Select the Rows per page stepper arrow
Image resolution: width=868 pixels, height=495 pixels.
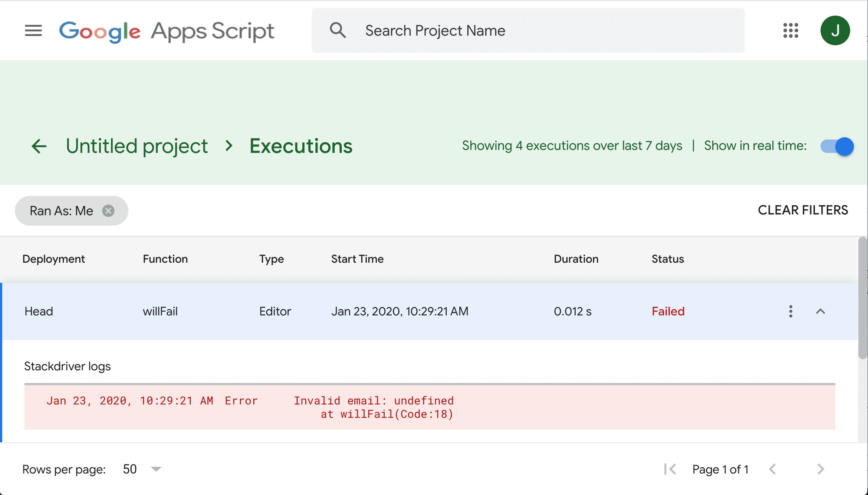coord(157,469)
